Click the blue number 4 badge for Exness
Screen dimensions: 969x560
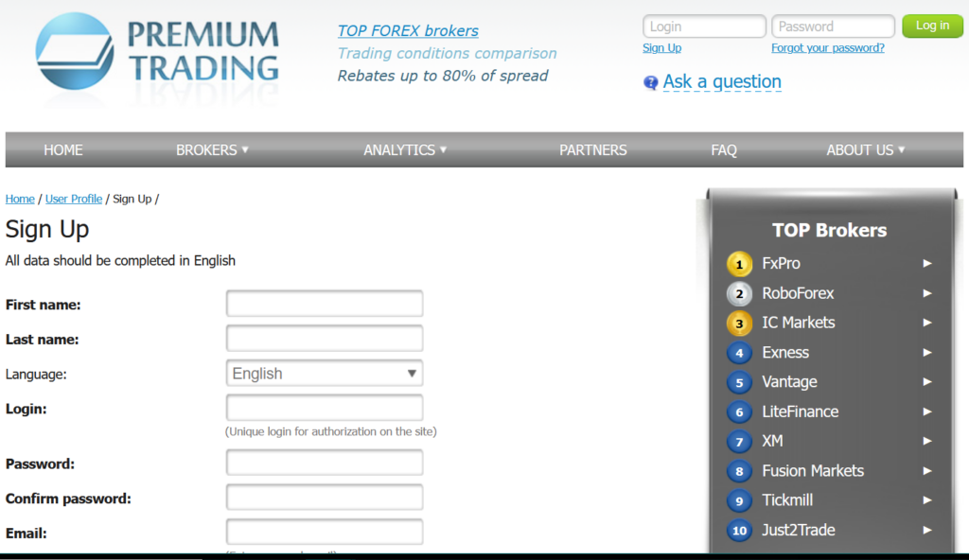click(739, 353)
